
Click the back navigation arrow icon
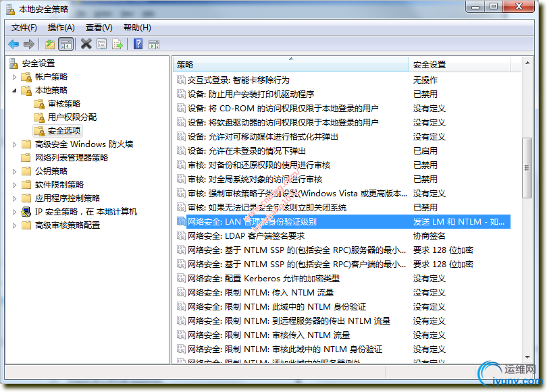pyautogui.click(x=14, y=44)
